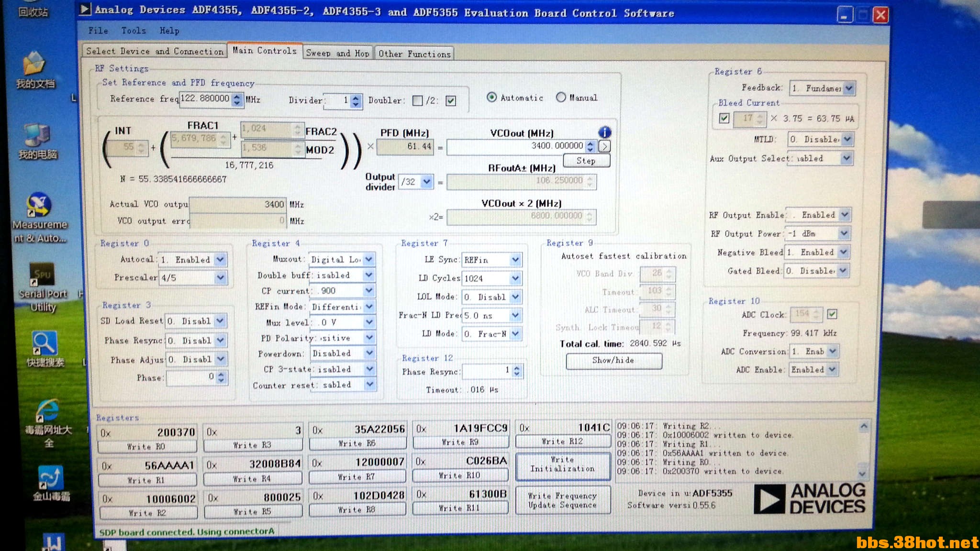Click the Step button
980x551 pixels.
pos(586,161)
